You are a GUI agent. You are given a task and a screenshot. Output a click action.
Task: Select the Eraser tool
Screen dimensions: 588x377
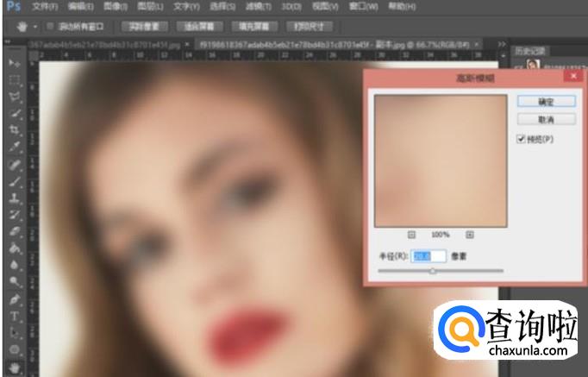pos(15,230)
